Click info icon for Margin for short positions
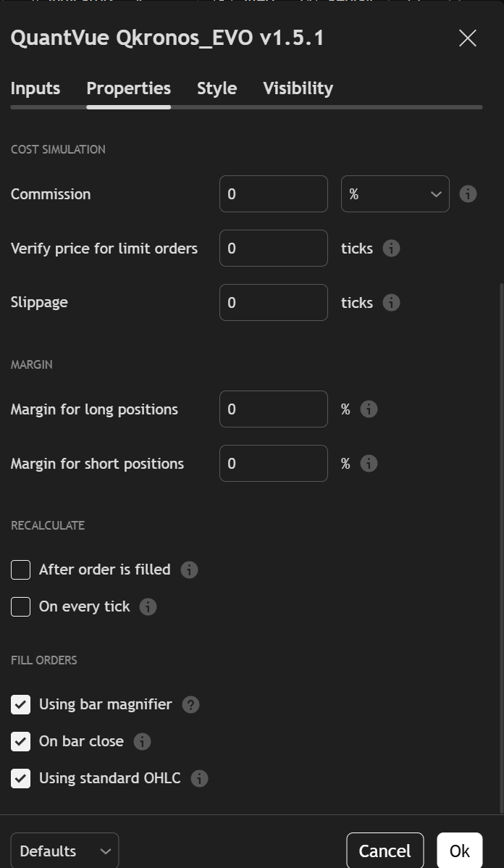The width and height of the screenshot is (504, 868). [x=369, y=464]
